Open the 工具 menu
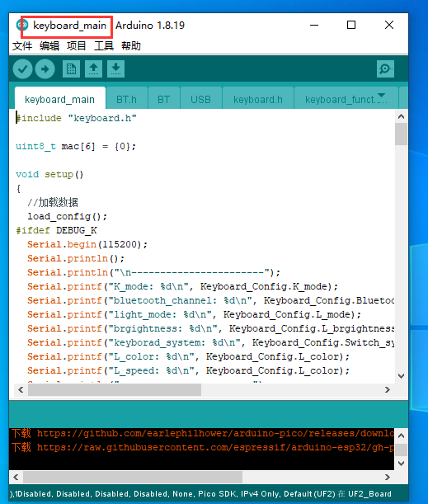This screenshot has height=504, width=428. click(x=104, y=45)
